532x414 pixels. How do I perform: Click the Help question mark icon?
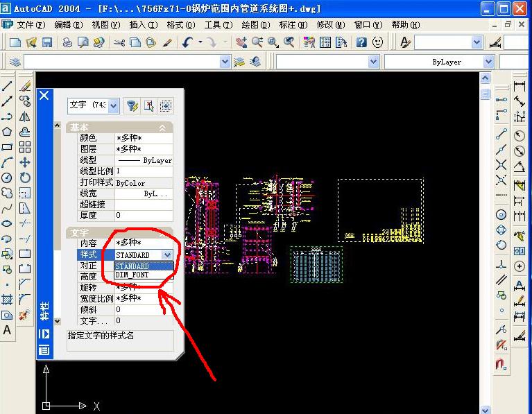pos(361,42)
